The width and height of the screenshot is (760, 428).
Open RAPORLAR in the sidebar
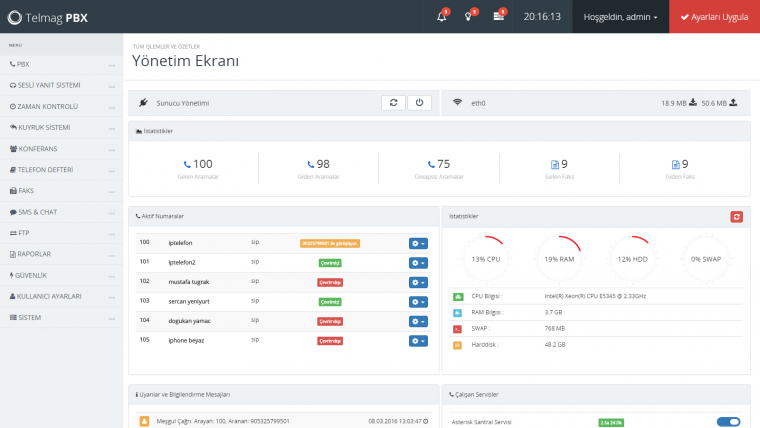pyautogui.click(x=62, y=254)
